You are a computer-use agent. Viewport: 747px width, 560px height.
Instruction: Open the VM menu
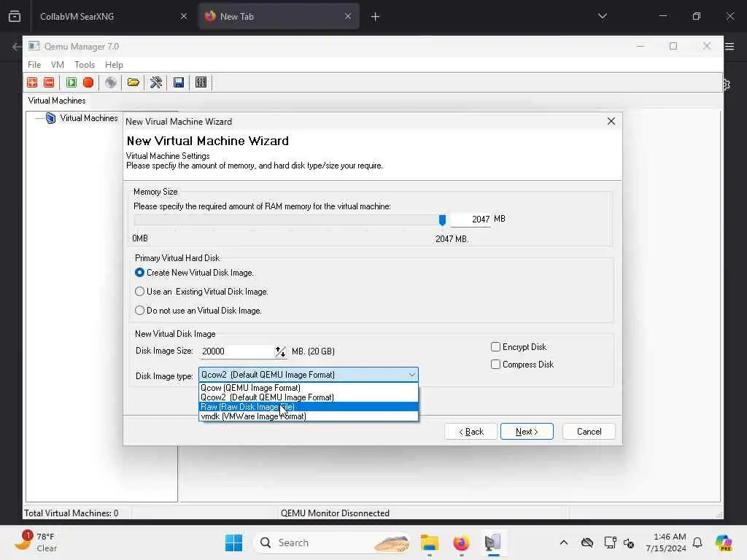tap(58, 65)
